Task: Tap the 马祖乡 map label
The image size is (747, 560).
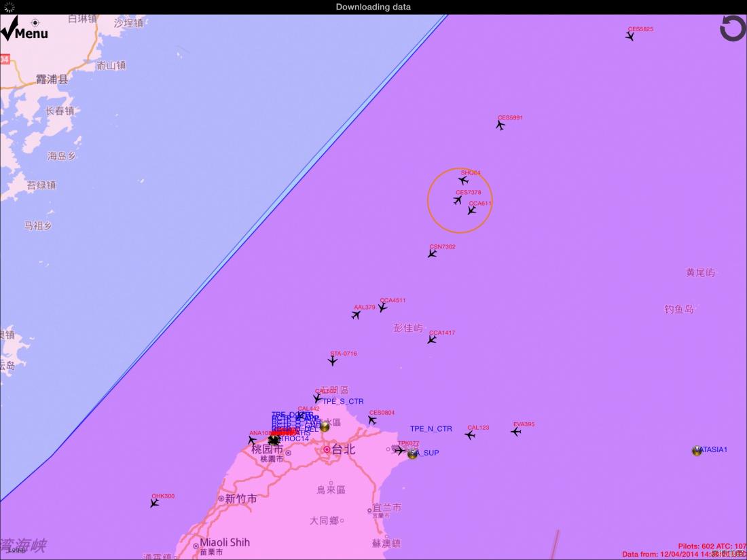Action: pyautogui.click(x=37, y=226)
